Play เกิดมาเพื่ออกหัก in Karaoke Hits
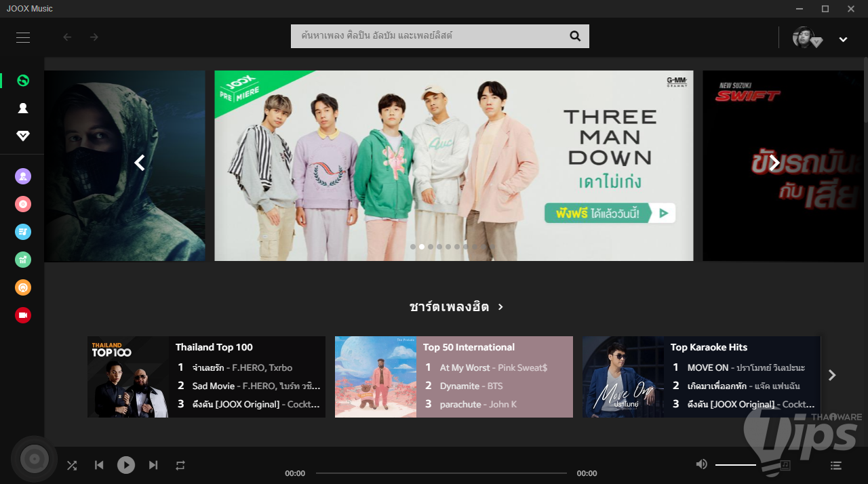 coord(743,386)
